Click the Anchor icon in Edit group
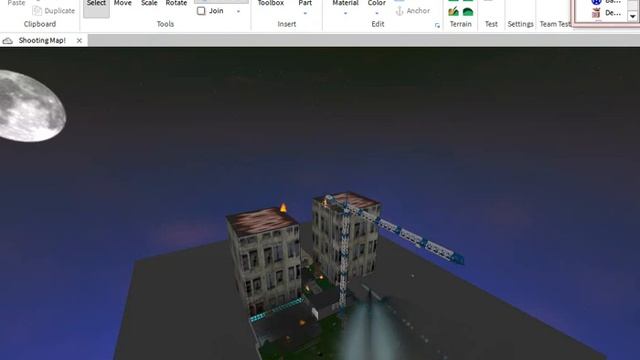Screen dimensions: 640x360 tap(400, 11)
